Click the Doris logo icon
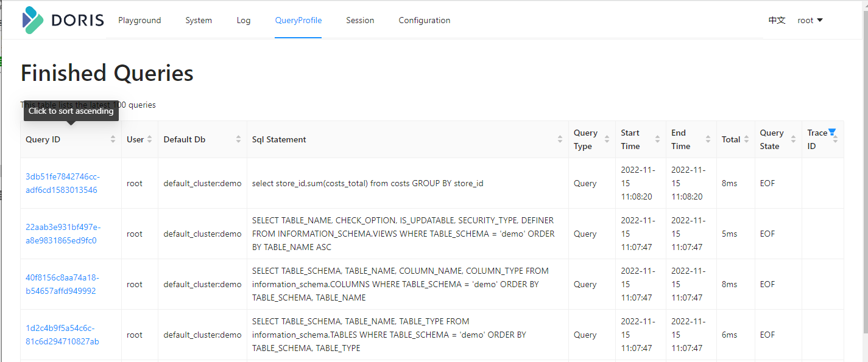The image size is (868, 362). click(x=33, y=20)
